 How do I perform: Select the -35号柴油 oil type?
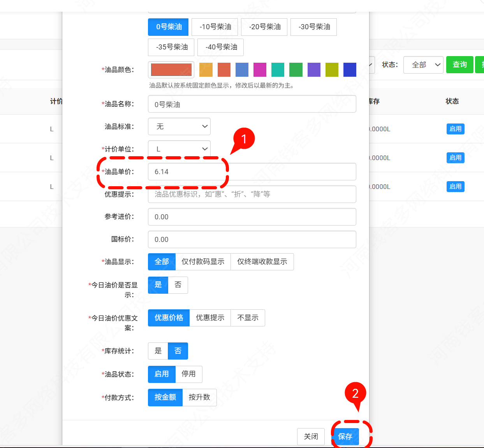(171, 47)
